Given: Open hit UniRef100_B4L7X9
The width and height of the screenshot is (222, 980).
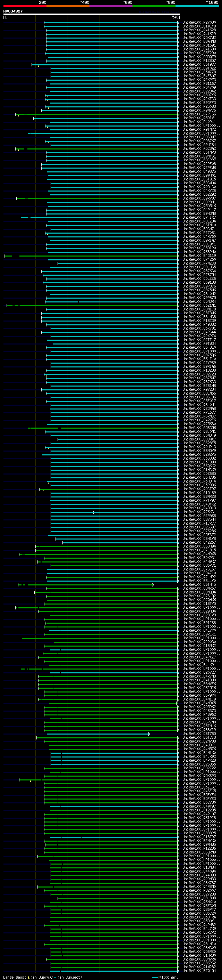Looking at the screenshot, I should pyautogui.click(x=199, y=929).
